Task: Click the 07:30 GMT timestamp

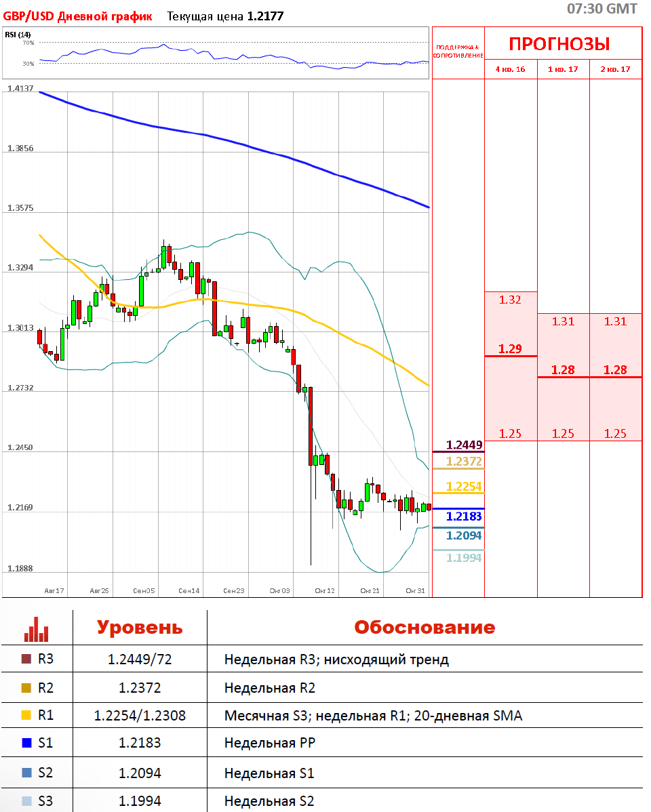Action: coord(601,9)
